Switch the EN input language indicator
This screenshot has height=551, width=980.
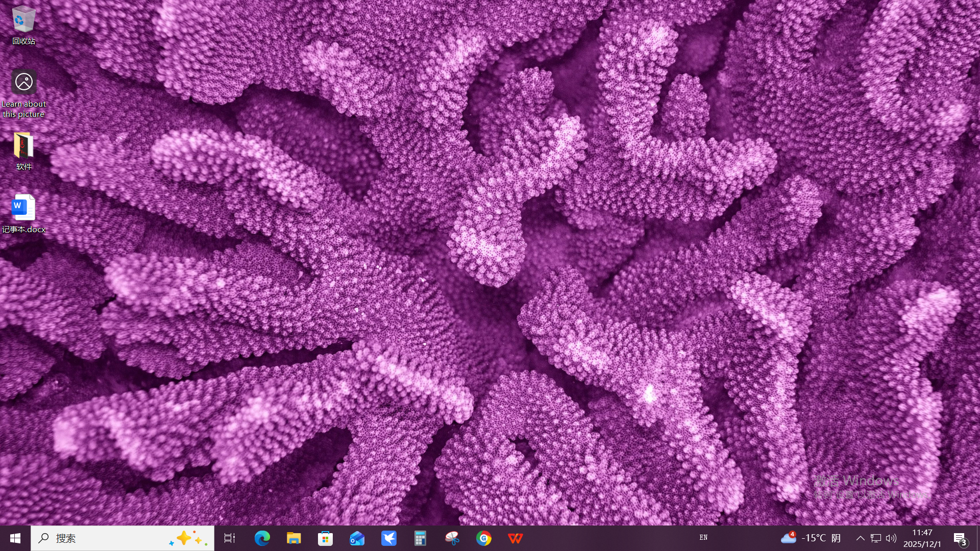[x=703, y=538]
